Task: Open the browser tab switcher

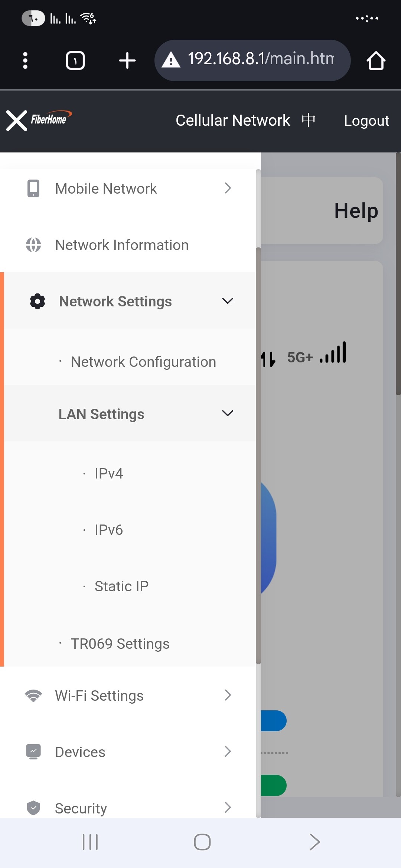Action: pyautogui.click(x=75, y=60)
